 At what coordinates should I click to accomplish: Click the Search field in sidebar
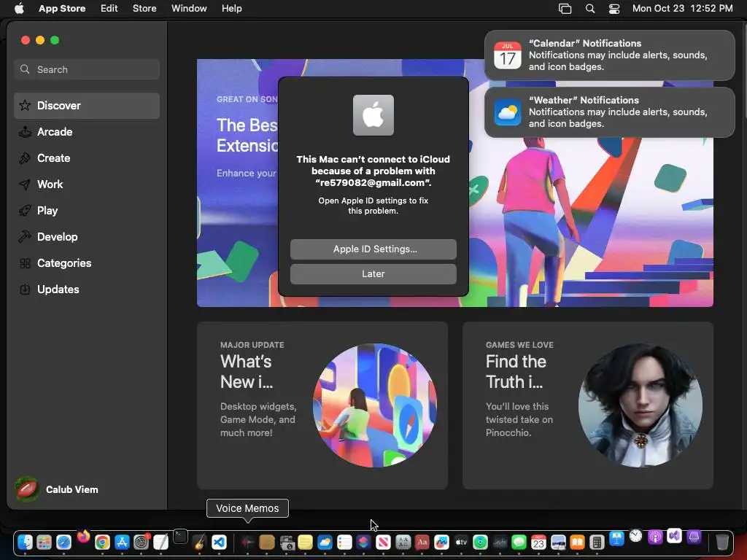pyautogui.click(x=87, y=69)
